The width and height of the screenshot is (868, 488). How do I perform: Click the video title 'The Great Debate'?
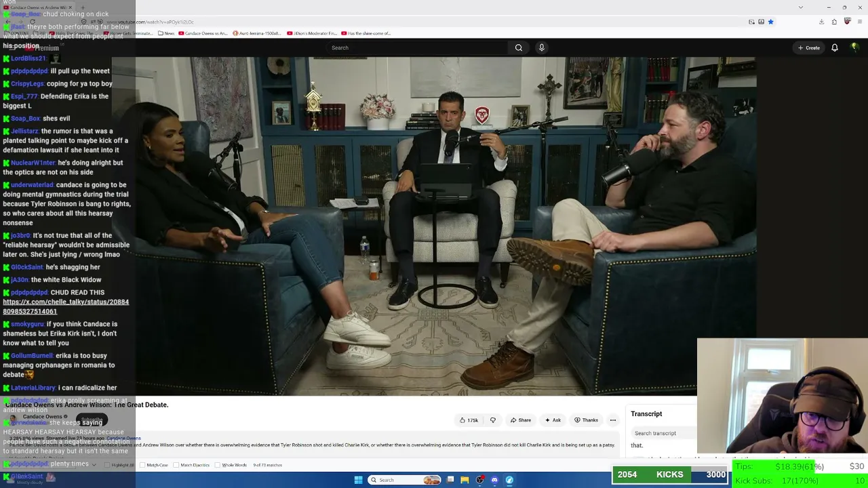point(87,405)
